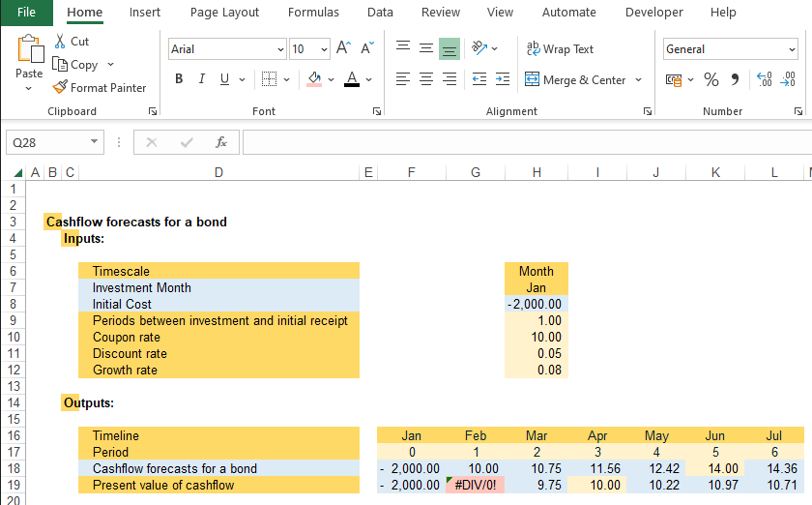Switch to the Formulas tab

(313, 13)
